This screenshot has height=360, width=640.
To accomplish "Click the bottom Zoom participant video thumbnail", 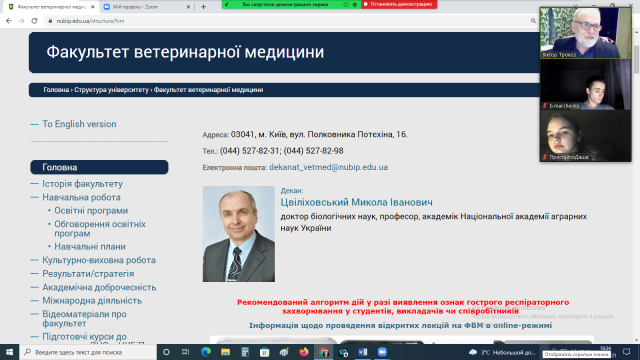I will 585,136.
